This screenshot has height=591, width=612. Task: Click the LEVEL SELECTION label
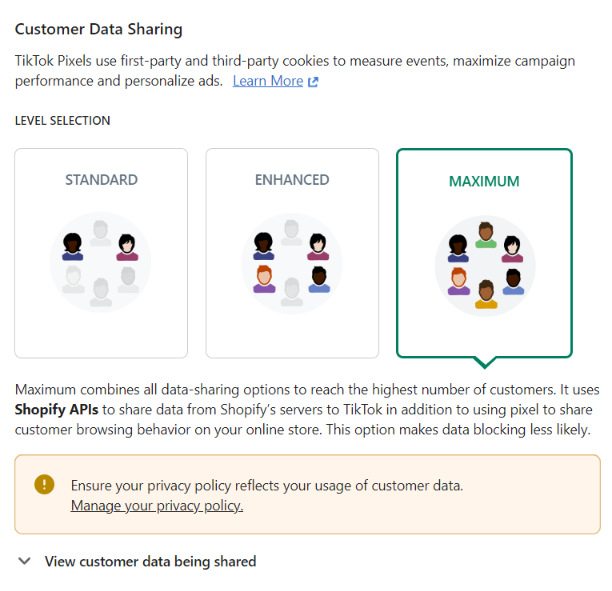(62, 121)
